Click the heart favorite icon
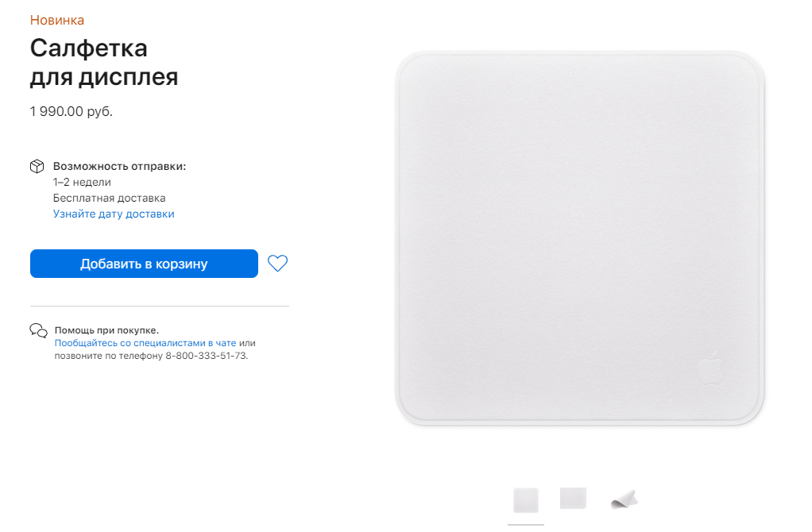 277,264
